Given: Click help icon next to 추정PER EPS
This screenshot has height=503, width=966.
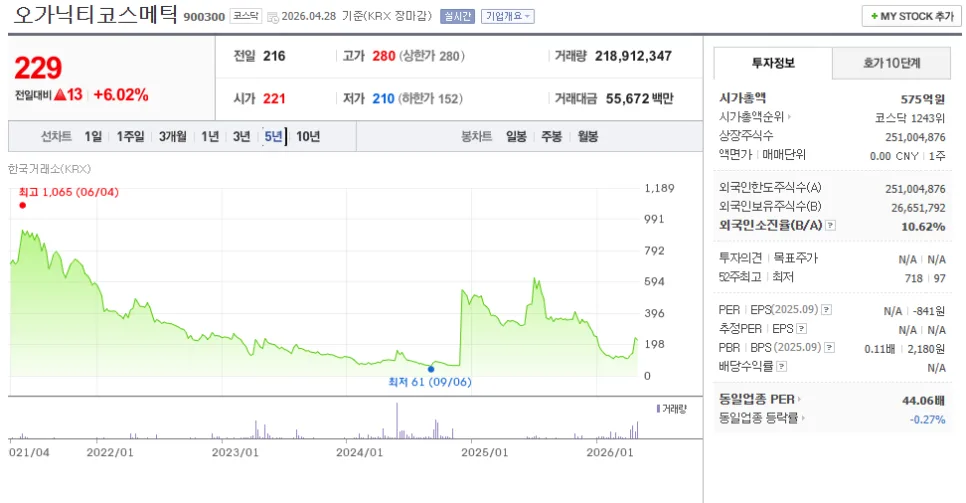Looking at the screenshot, I should [x=802, y=329].
